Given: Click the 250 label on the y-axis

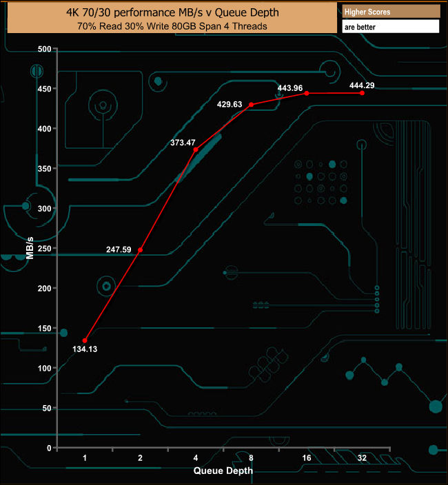Looking at the screenshot, I should pos(45,249).
